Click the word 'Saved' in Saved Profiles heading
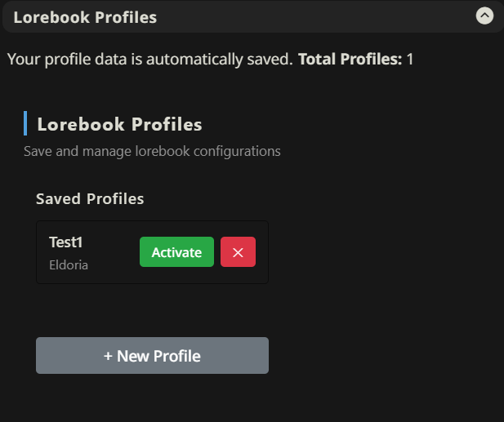The height and width of the screenshot is (422, 504). coord(59,198)
